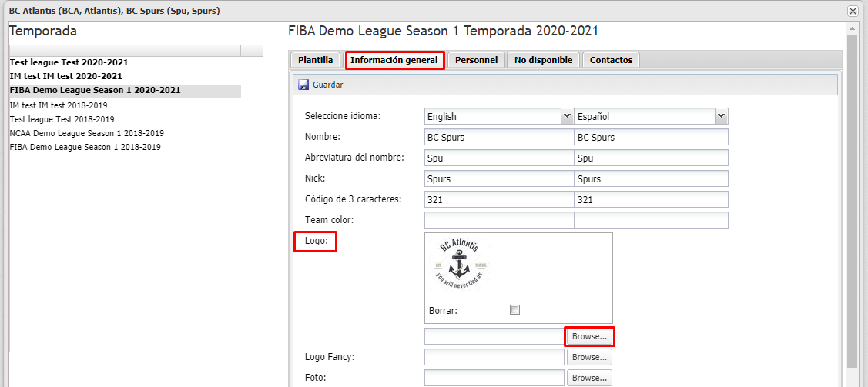Close the team dialog with the X button
The width and height of the screenshot is (868, 387).
852,11
